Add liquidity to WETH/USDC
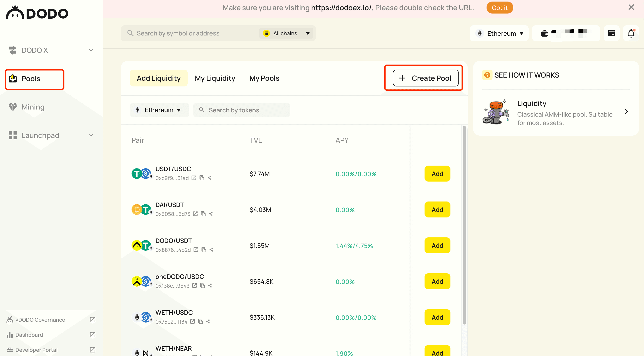The width and height of the screenshot is (644, 356). point(437,317)
